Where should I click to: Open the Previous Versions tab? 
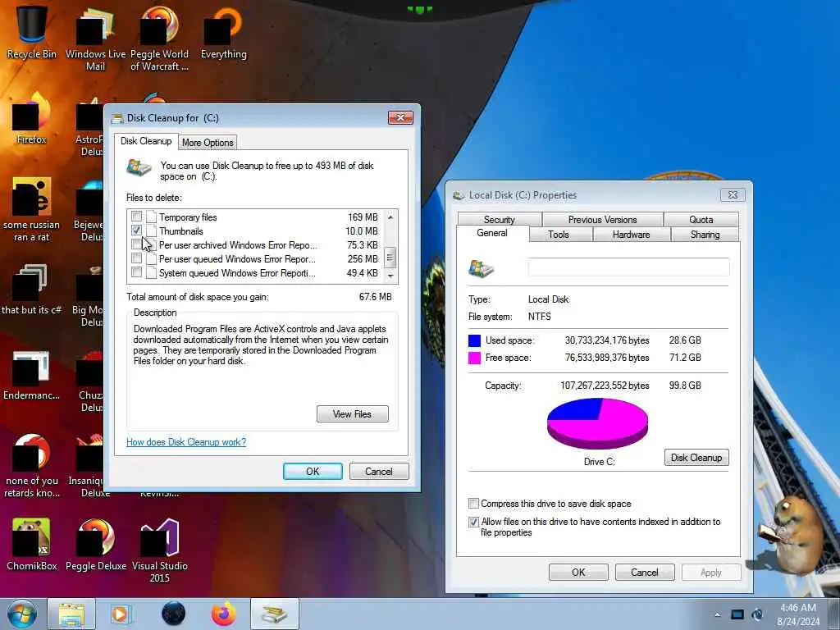pyautogui.click(x=602, y=220)
